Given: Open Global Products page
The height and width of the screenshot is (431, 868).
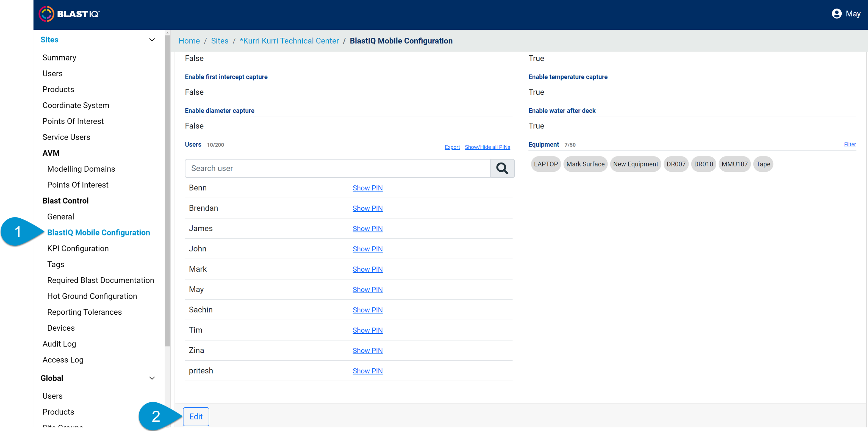Looking at the screenshot, I should point(58,412).
